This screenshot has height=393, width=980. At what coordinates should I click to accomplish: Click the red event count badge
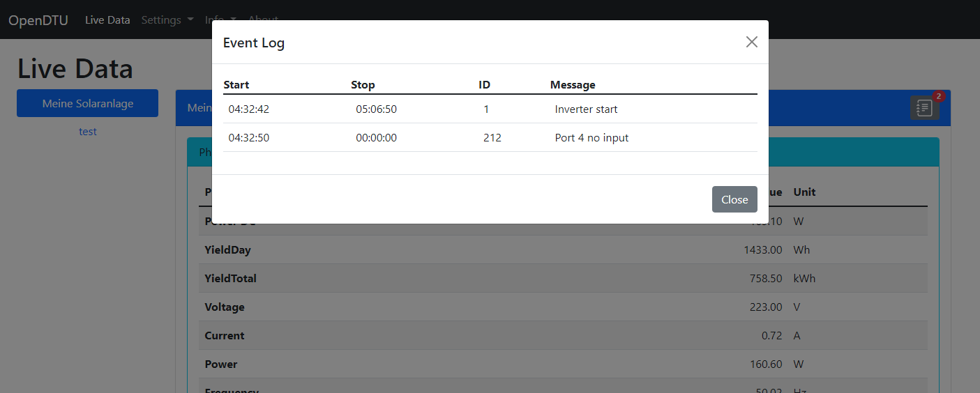938,96
